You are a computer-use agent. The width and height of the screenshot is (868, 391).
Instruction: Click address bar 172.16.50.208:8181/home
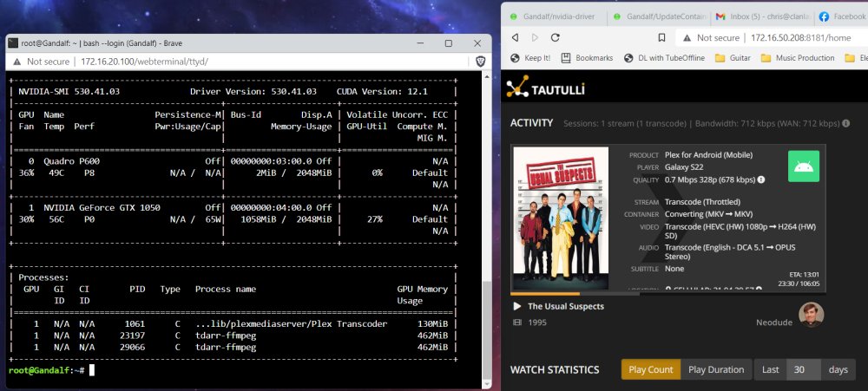[800, 37]
